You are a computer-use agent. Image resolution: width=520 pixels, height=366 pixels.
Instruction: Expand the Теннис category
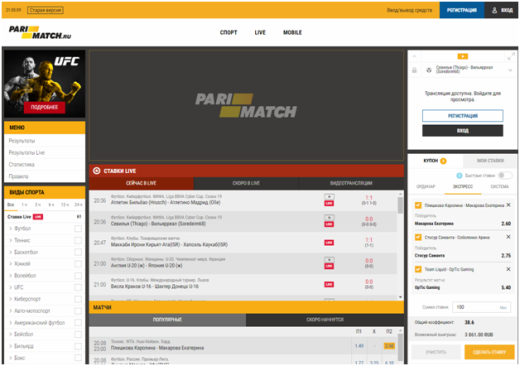click(11, 240)
